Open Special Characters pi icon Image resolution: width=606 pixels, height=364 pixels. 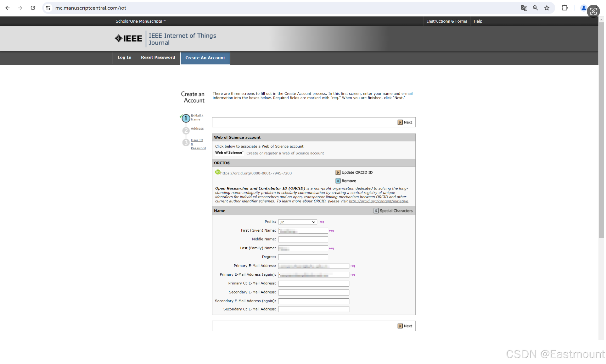376,211
